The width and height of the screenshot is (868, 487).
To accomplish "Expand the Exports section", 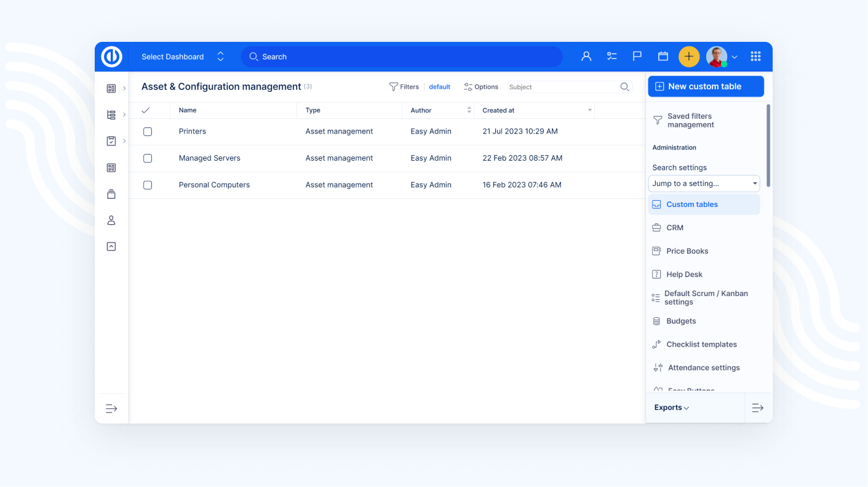I will pos(671,408).
